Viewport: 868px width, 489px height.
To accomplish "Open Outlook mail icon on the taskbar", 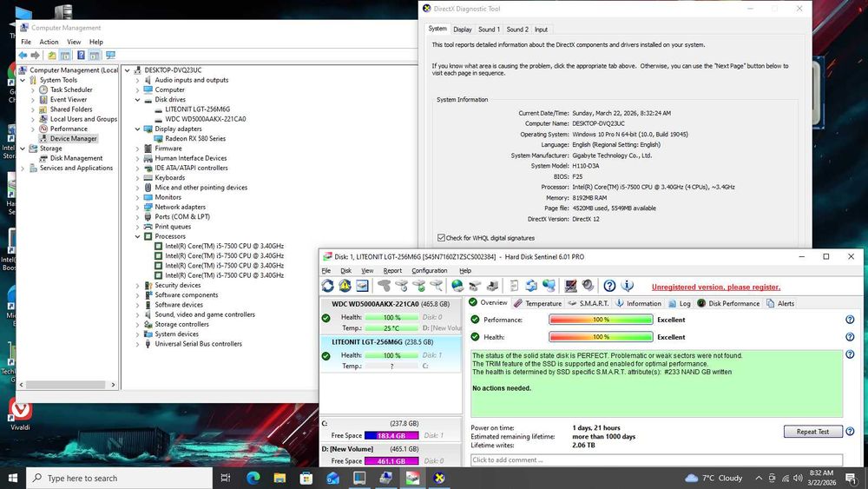I will coord(332,478).
